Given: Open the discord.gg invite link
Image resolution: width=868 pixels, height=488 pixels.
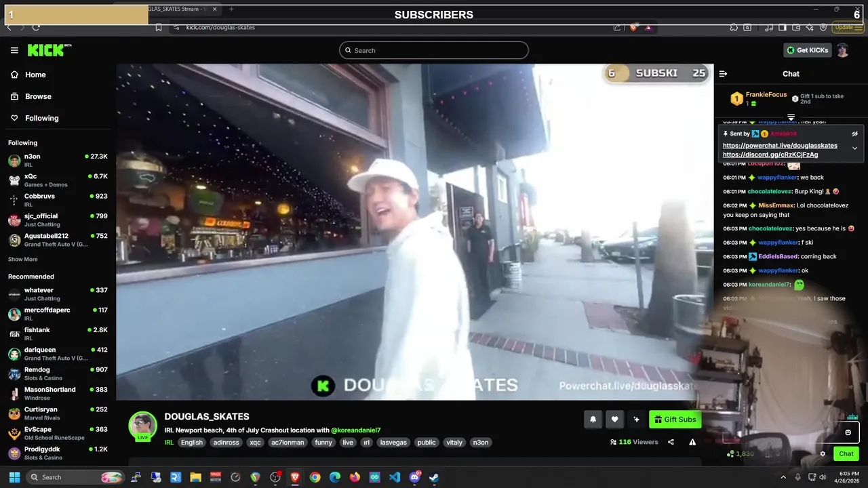Looking at the screenshot, I should coord(770,155).
